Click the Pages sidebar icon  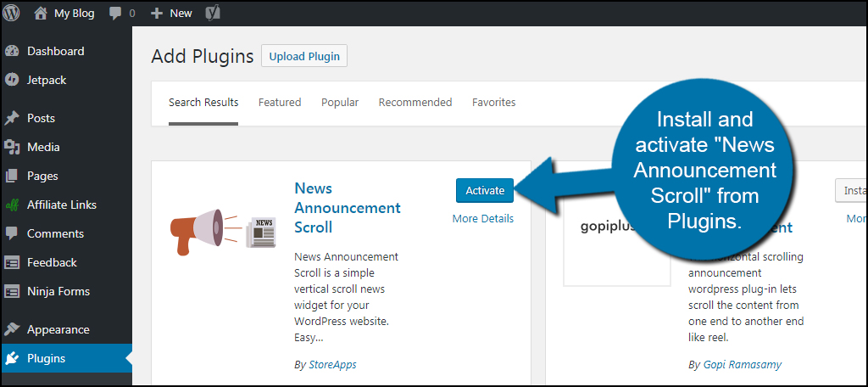12,177
